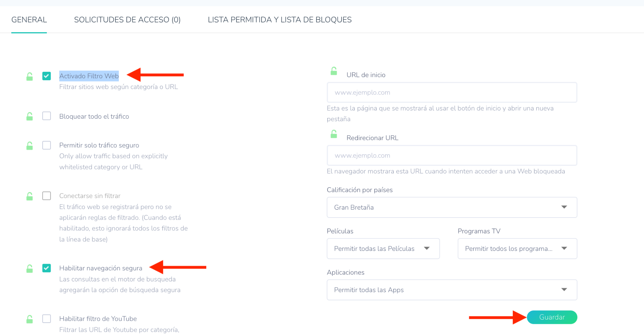
Task: Click lock icon next to Redirecionar URL
Action: (x=334, y=134)
